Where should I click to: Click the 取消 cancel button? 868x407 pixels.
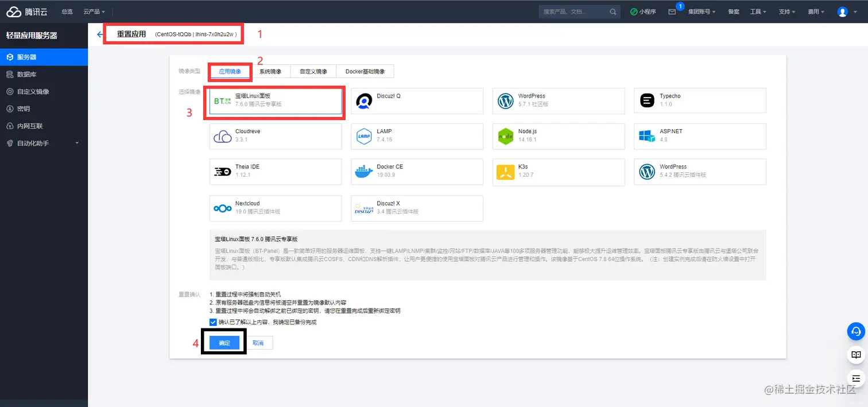(258, 343)
